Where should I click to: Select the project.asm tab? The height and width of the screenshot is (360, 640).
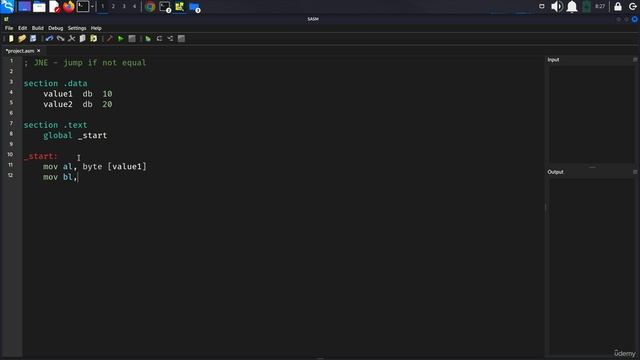[x=20, y=51]
